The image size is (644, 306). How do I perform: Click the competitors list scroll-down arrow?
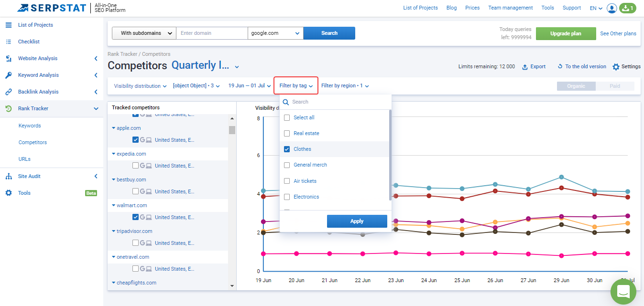[232, 286]
